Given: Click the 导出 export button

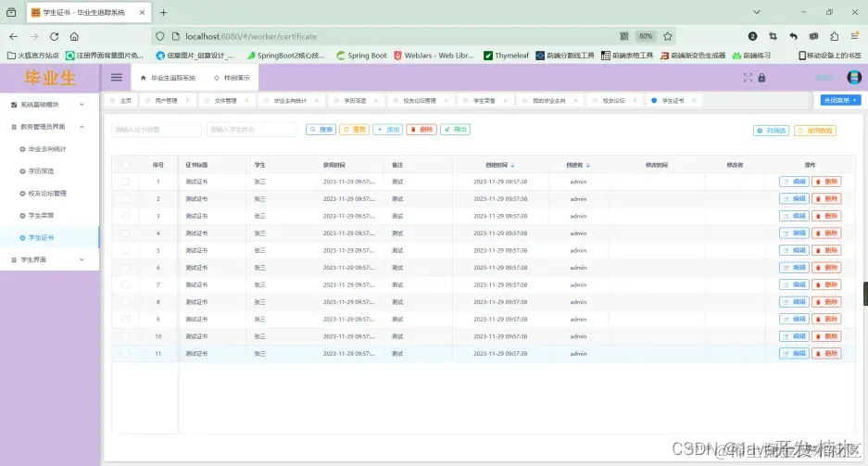Looking at the screenshot, I should tap(455, 130).
